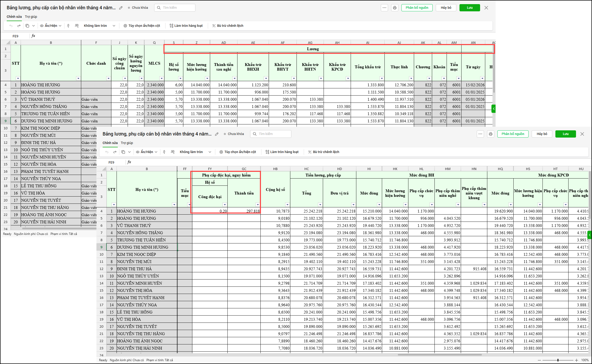
Task: Click increase decimal .00 icon in top toolbar
Action: (x=77, y=26)
